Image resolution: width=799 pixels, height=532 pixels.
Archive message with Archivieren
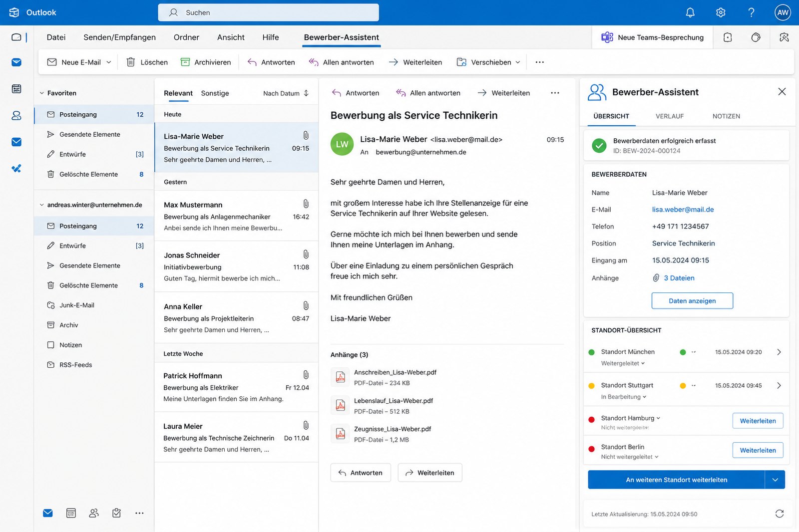[x=206, y=62]
